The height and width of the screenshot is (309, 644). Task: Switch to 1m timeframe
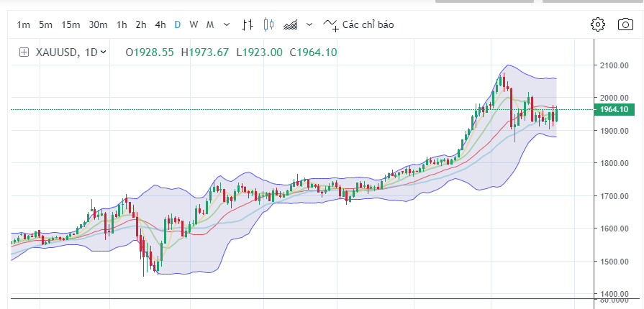point(24,24)
